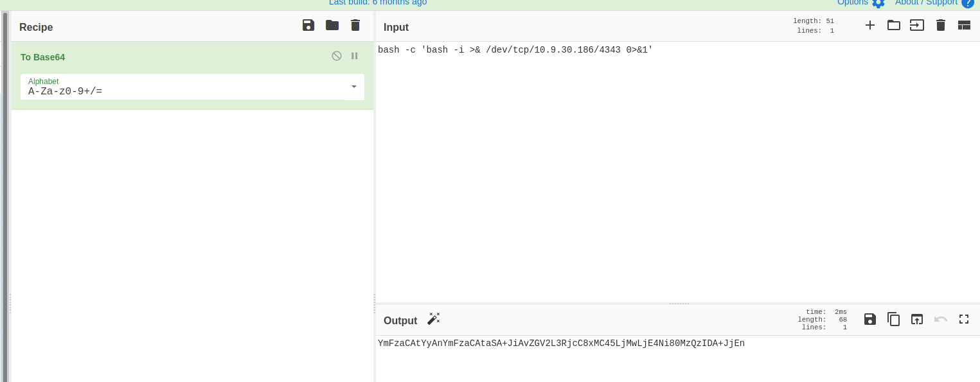Click the output length 68 stat
This screenshot has height=382, width=980.
(823, 320)
